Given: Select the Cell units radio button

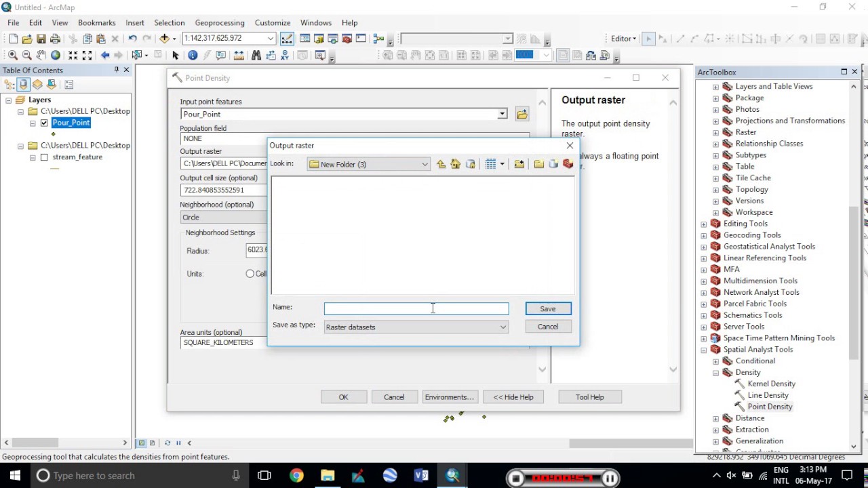Looking at the screenshot, I should tap(250, 274).
